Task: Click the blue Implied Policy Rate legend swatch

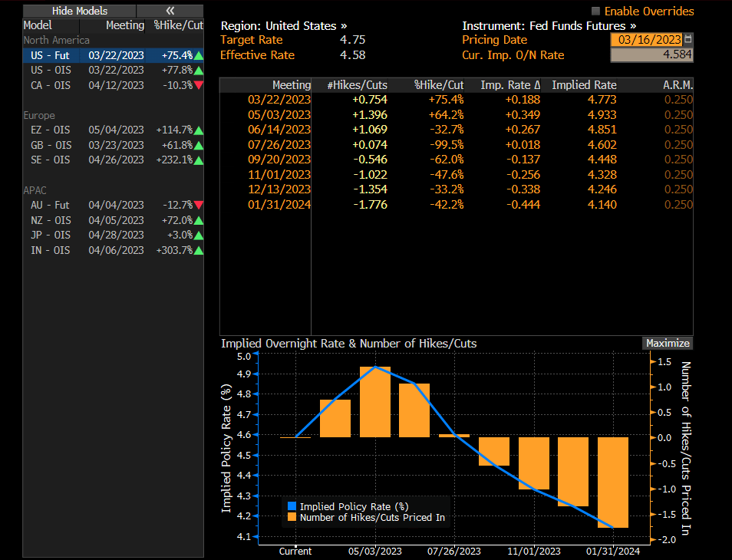Action: (292, 506)
